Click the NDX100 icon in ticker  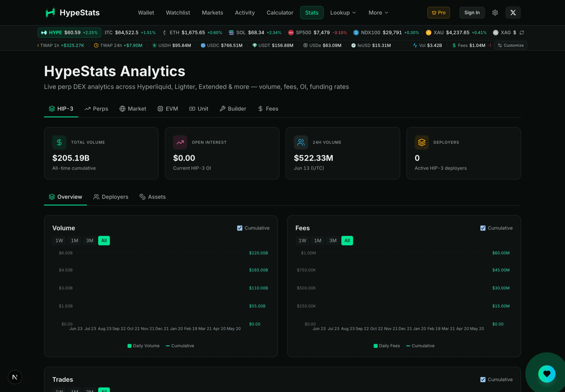356,32
